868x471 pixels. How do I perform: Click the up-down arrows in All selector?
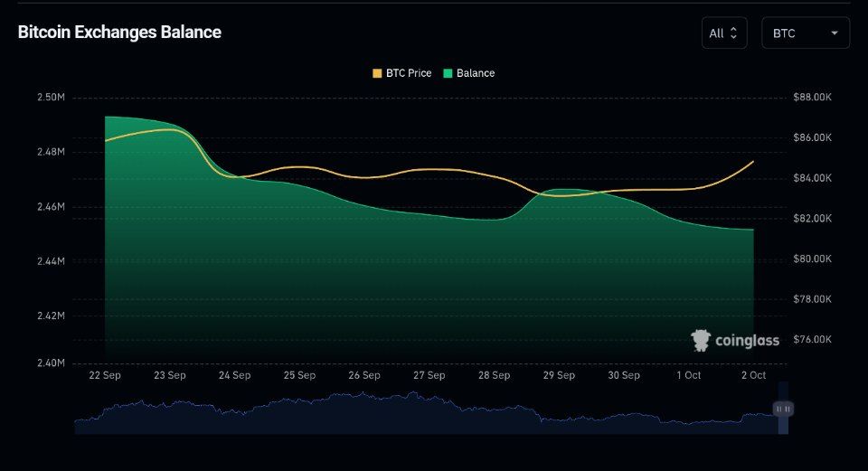tap(733, 33)
